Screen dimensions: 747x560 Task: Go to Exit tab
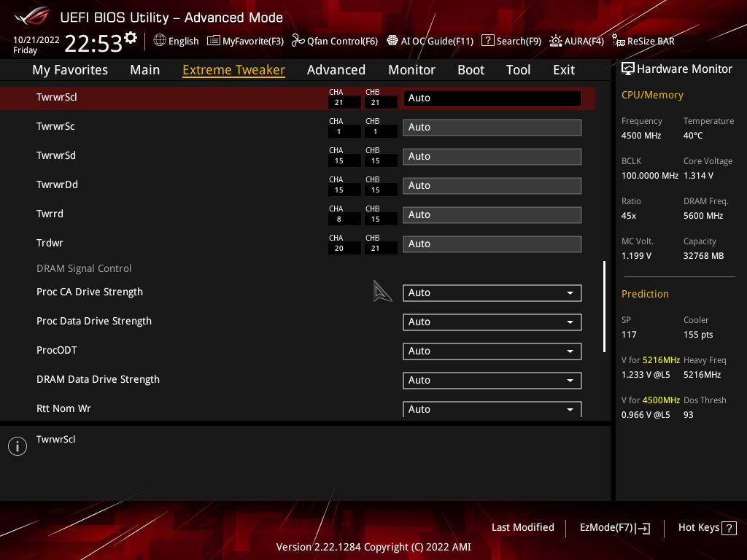564,70
